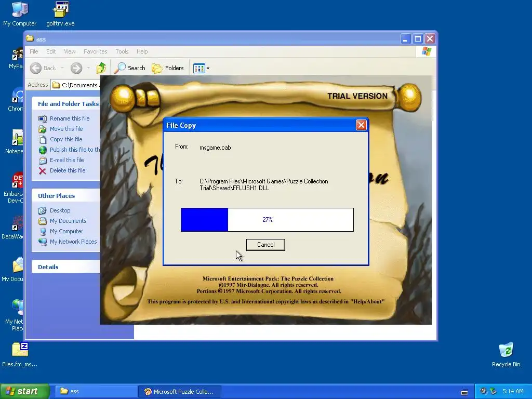Screen dimensions: 532x399
Task: Click the red X delete icon
Action: coord(43,170)
